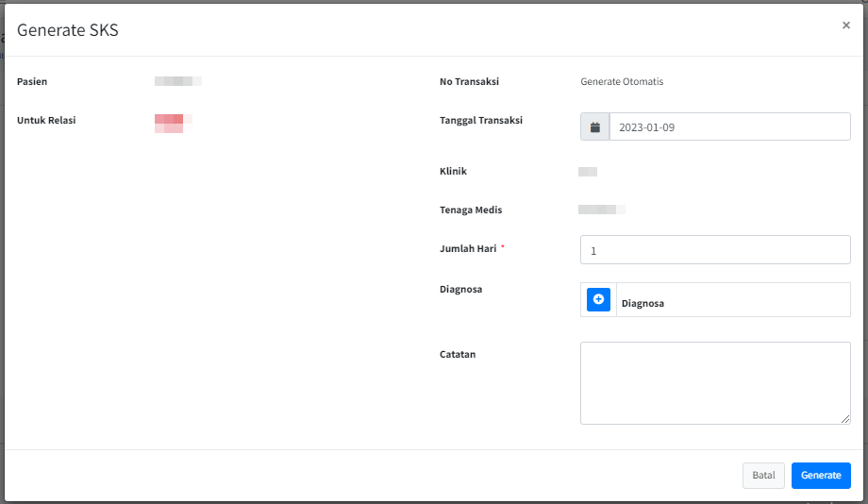Click the Pasien label
The width and height of the screenshot is (868, 504).
pyautogui.click(x=32, y=82)
